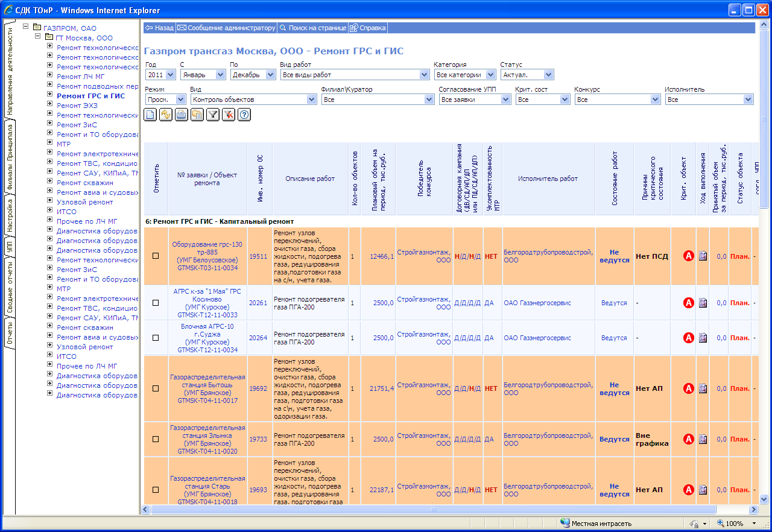Collapse the ГАЗПРОМ, ОАО tree node

(25, 27)
